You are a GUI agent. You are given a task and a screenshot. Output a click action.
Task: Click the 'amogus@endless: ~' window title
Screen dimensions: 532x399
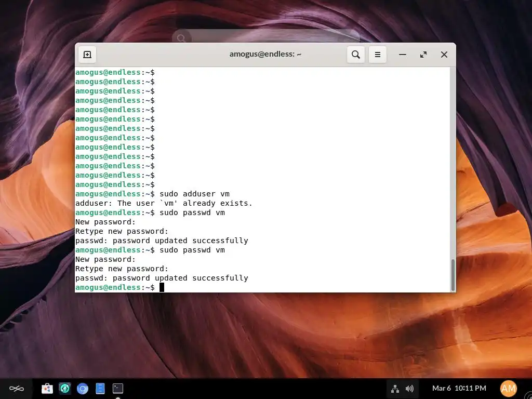tap(265, 54)
